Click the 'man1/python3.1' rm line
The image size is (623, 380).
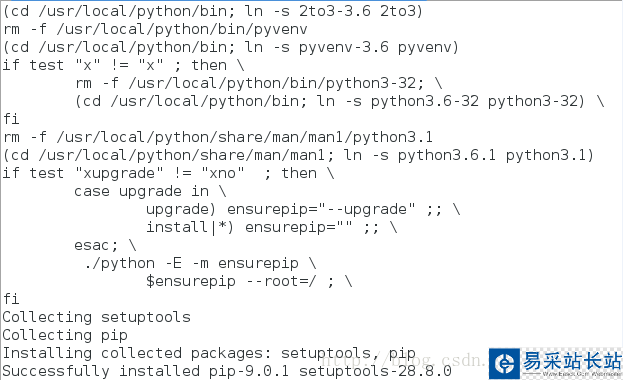click(x=218, y=137)
